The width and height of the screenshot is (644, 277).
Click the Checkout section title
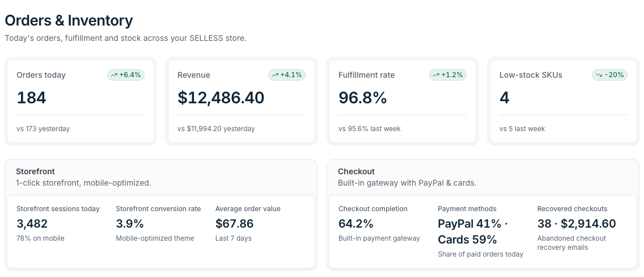[x=356, y=171]
